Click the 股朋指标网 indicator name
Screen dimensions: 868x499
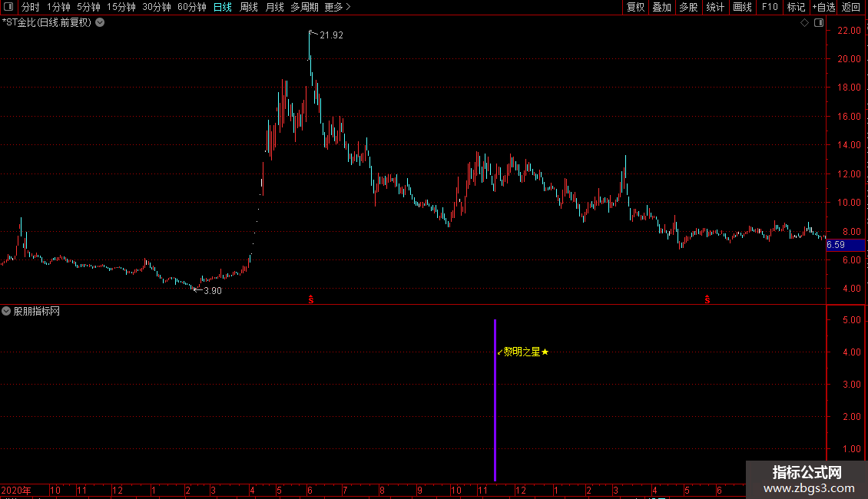[x=37, y=312]
